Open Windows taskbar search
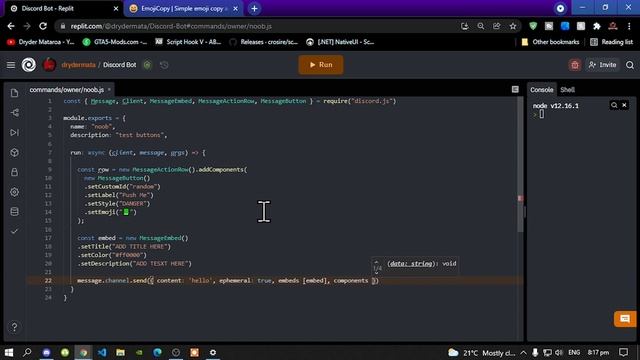 point(27,352)
